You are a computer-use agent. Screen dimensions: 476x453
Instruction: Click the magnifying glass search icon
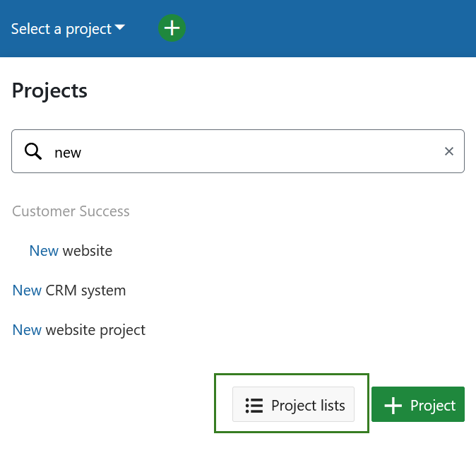click(x=33, y=151)
